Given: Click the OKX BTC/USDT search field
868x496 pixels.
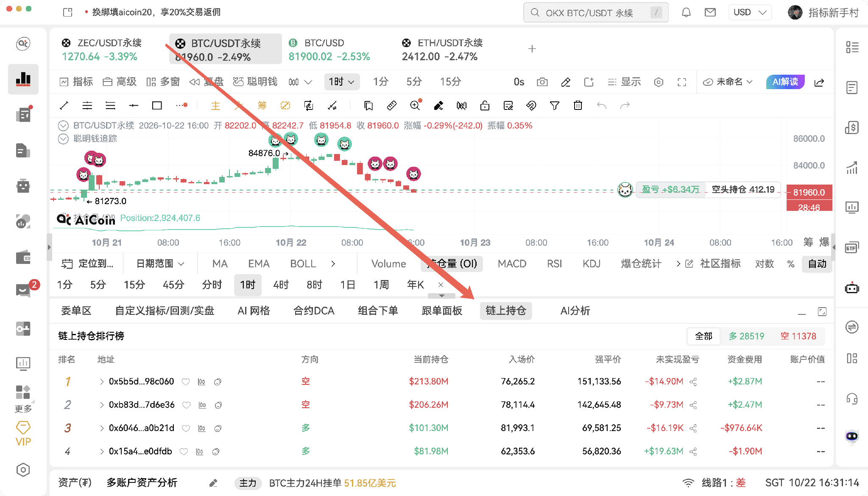Looking at the screenshot, I should [x=596, y=12].
